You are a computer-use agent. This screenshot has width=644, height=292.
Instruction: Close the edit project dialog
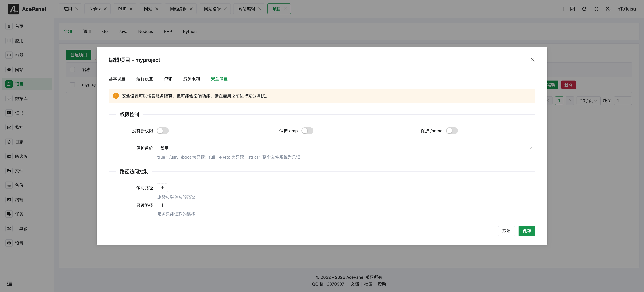coord(533,60)
